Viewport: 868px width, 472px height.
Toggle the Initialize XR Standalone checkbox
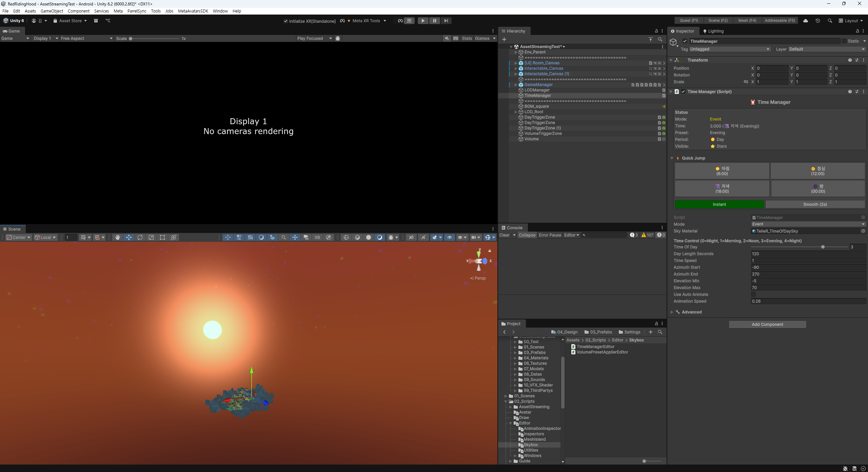pos(285,21)
